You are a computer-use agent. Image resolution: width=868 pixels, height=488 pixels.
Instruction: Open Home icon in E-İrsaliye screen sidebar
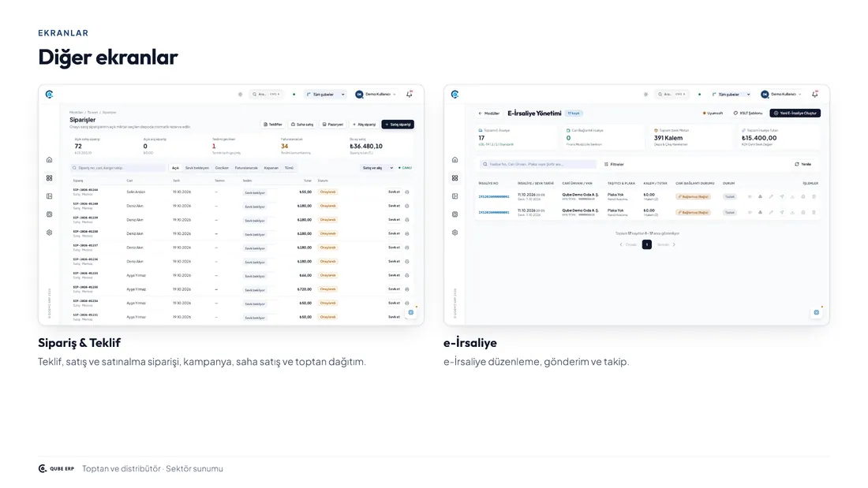coord(455,160)
